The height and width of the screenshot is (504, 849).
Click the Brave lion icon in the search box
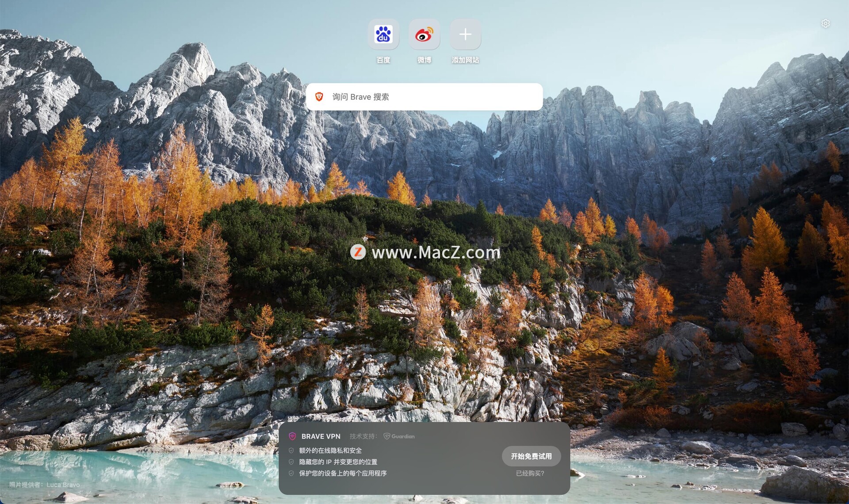pyautogui.click(x=319, y=97)
